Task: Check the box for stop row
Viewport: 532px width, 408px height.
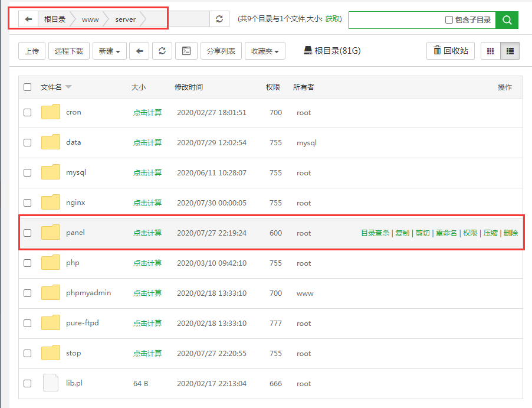Action: (28, 353)
